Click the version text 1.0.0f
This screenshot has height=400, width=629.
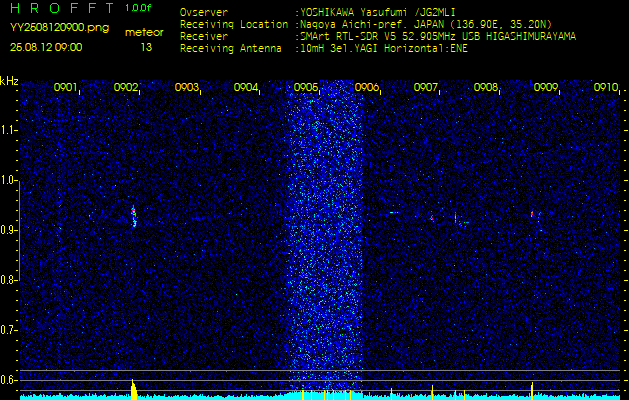click(138, 8)
